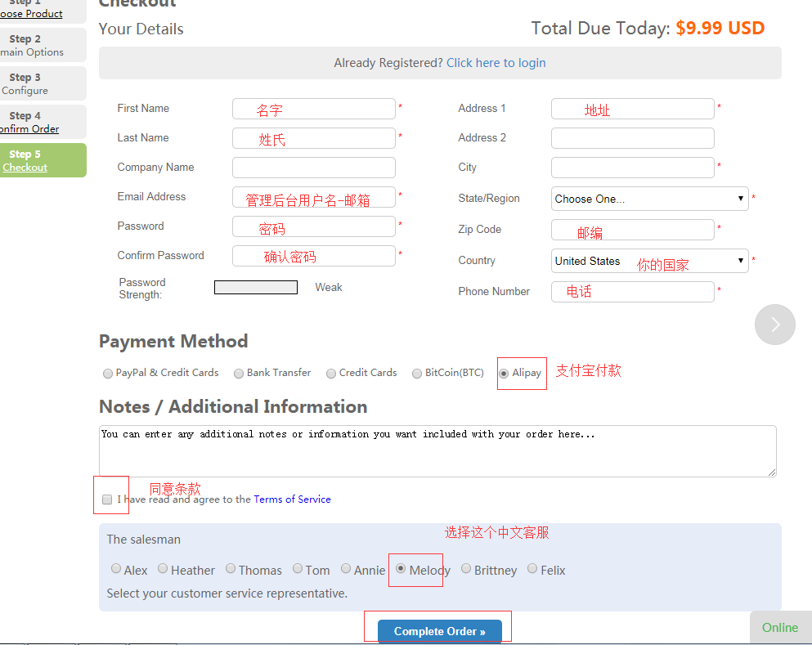Image resolution: width=812 pixels, height=645 pixels.
Task: Select Bank Transfer payment method
Action: [x=239, y=374]
